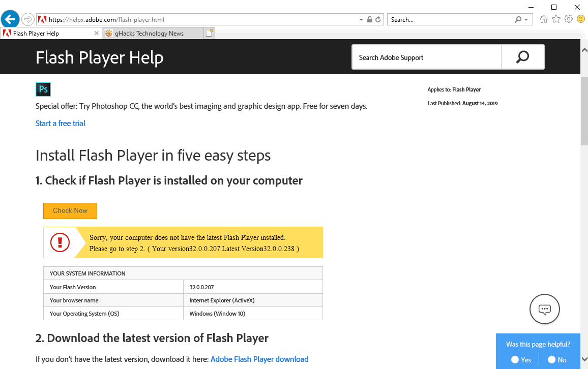The width and height of the screenshot is (588, 369).
Task: Go back with the browser Back arrow
Action: coord(10,19)
